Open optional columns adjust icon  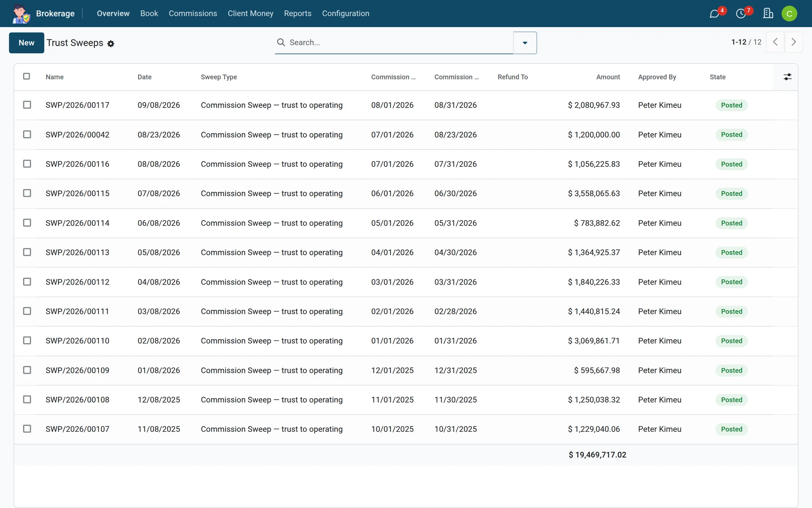tap(787, 77)
